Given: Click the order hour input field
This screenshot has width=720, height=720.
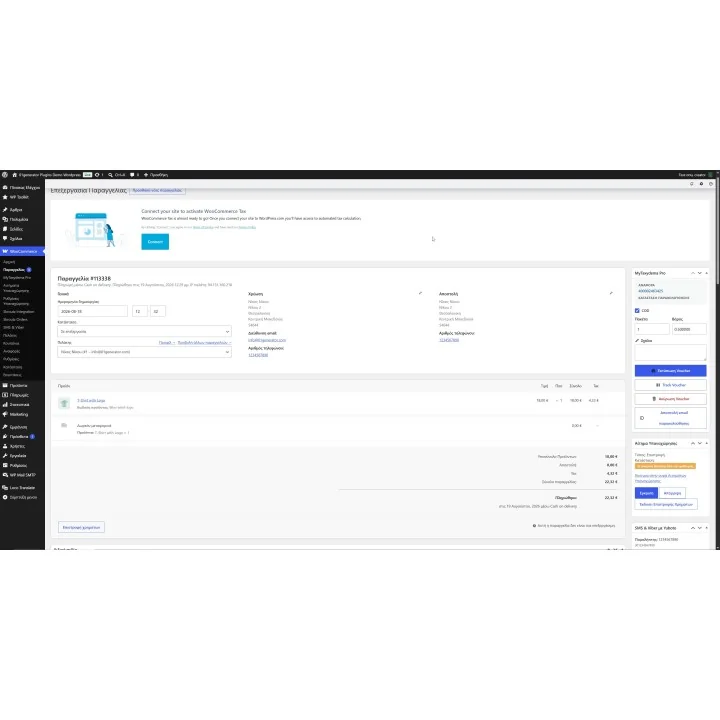Looking at the screenshot, I should tap(140, 311).
